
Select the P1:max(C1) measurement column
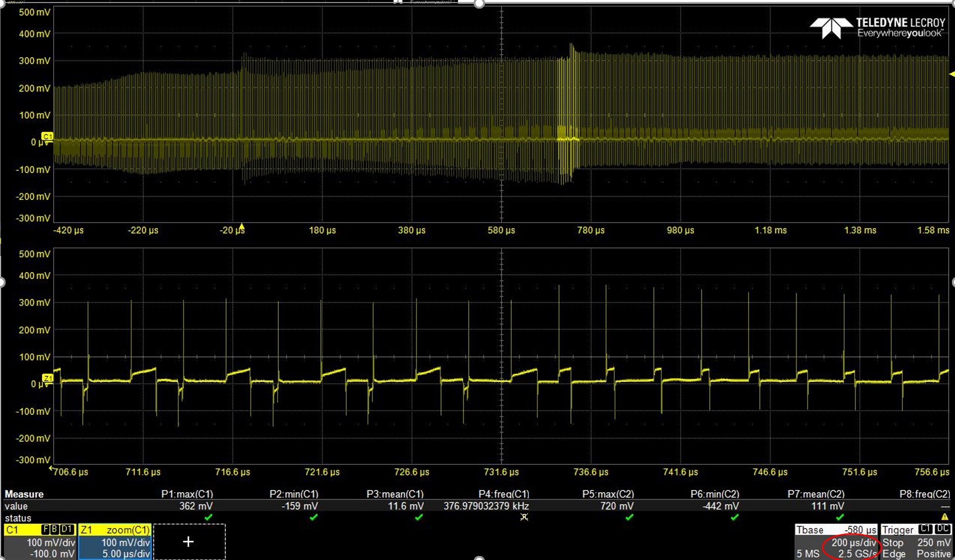(187, 494)
